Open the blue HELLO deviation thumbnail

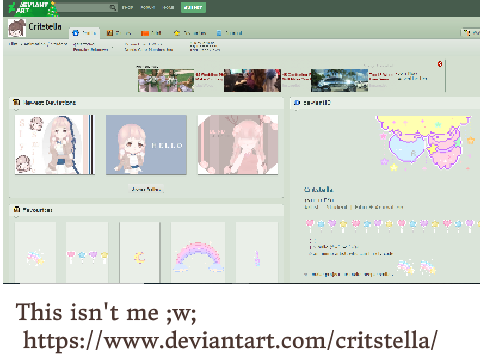[146, 145]
